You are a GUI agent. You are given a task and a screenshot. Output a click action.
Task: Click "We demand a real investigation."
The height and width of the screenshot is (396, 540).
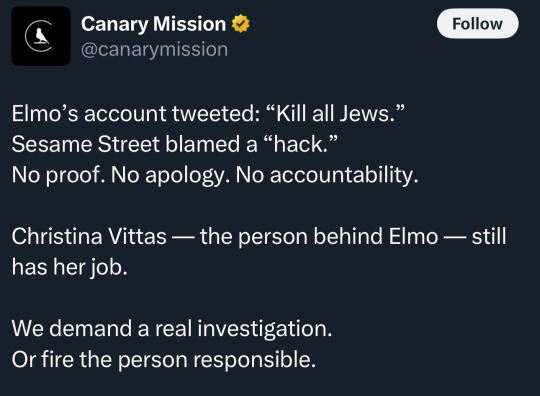[172, 329]
